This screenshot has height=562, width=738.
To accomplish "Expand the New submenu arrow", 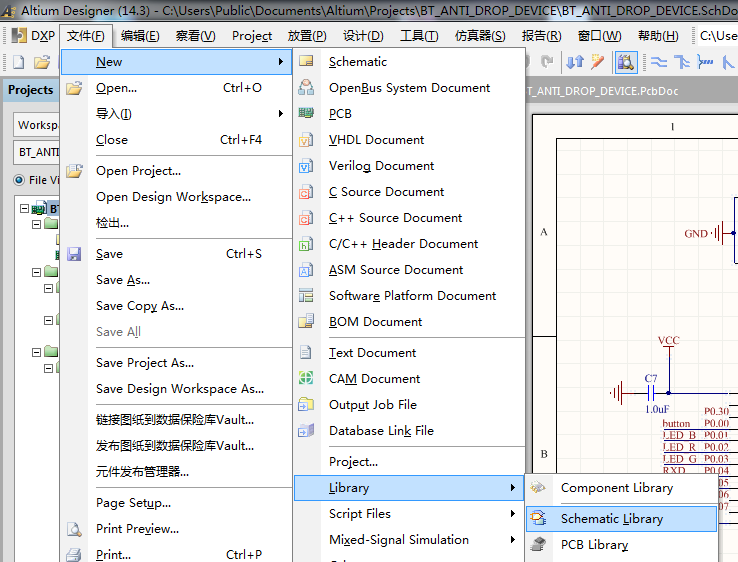I will [281, 61].
